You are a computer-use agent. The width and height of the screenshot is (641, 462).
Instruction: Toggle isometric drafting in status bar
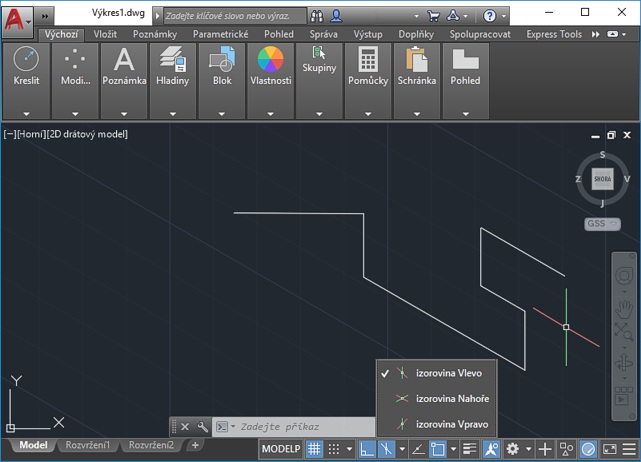click(x=386, y=449)
